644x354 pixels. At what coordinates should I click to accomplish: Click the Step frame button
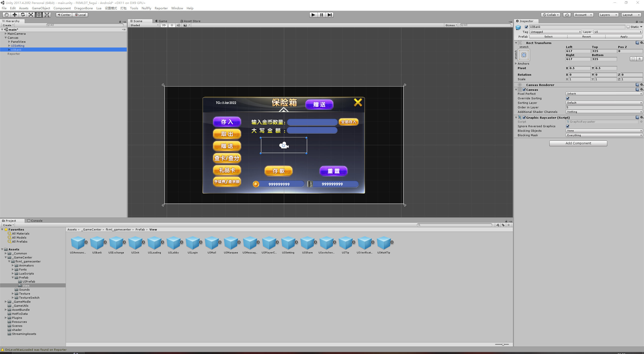pyautogui.click(x=329, y=15)
